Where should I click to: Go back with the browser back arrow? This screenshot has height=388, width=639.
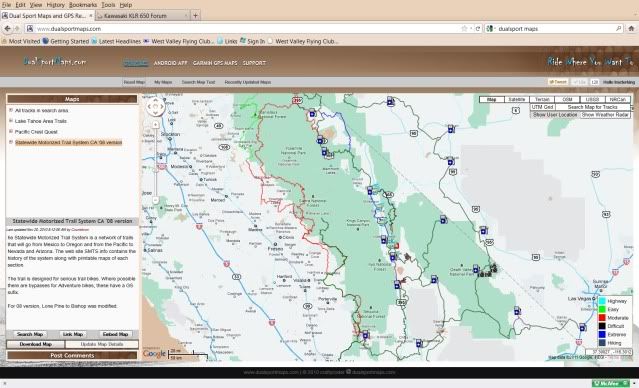tap(7, 29)
